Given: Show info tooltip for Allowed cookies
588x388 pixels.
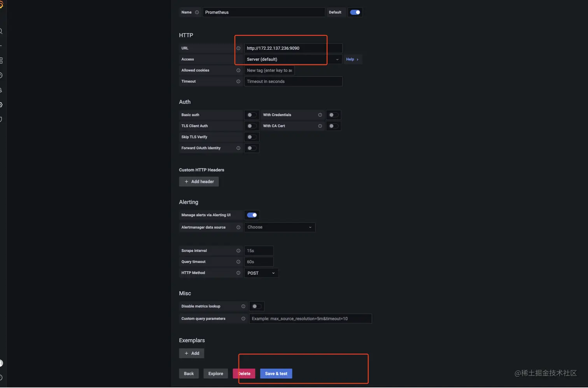Looking at the screenshot, I should point(238,70).
